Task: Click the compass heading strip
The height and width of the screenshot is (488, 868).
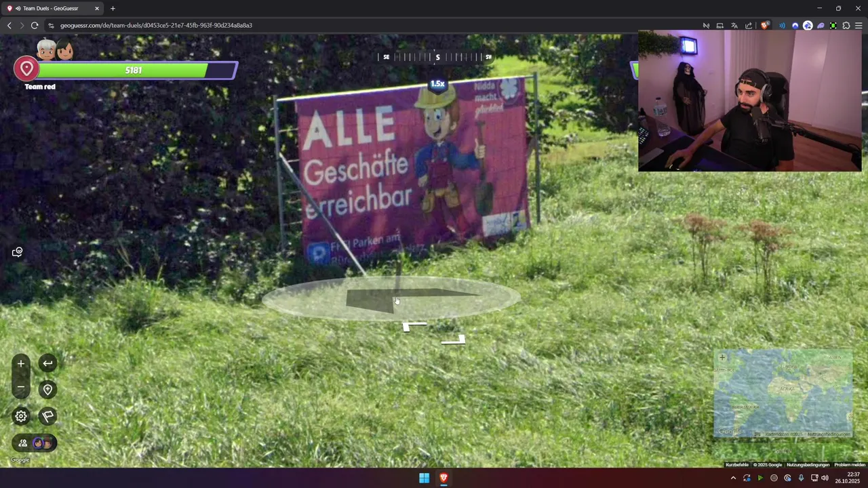Action: (436, 57)
